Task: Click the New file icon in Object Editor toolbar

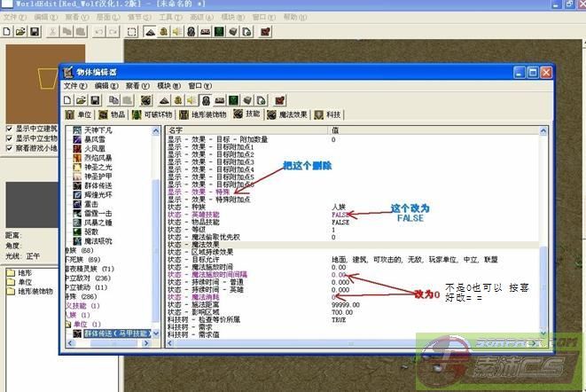Action: tap(68, 100)
